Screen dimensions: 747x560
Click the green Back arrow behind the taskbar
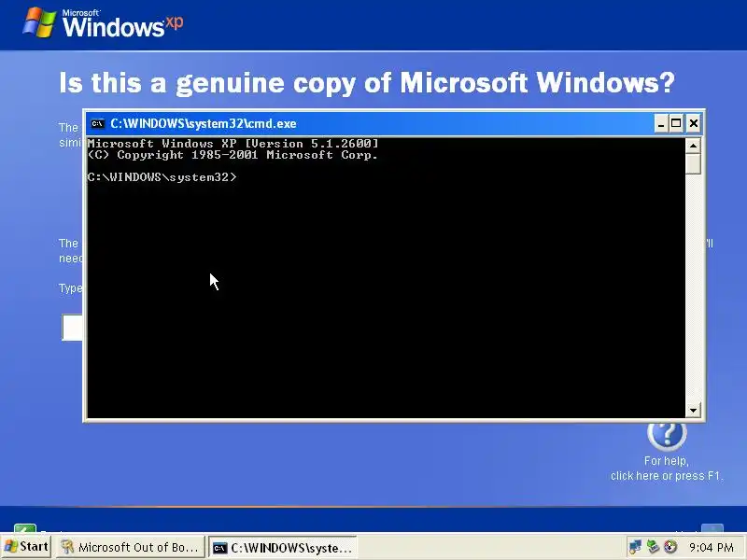pos(25,528)
